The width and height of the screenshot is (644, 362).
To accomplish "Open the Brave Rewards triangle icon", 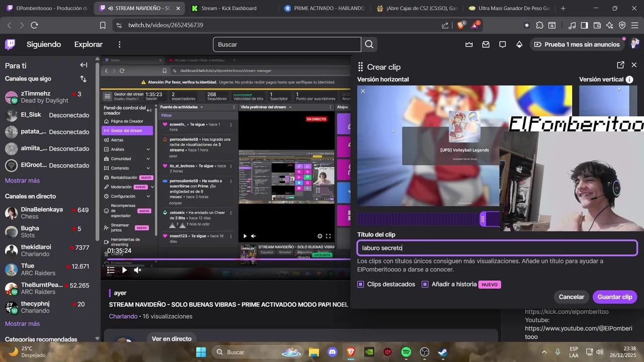I will coord(474,25).
